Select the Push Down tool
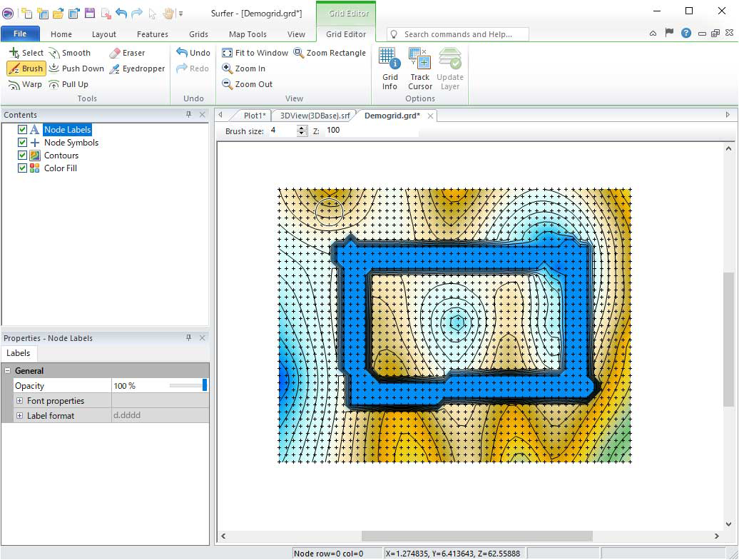 [76, 68]
